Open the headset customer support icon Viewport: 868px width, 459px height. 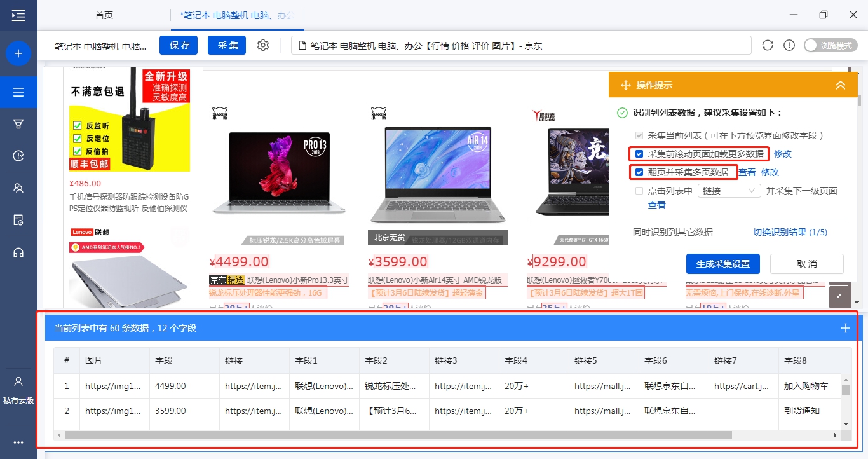pyautogui.click(x=18, y=252)
